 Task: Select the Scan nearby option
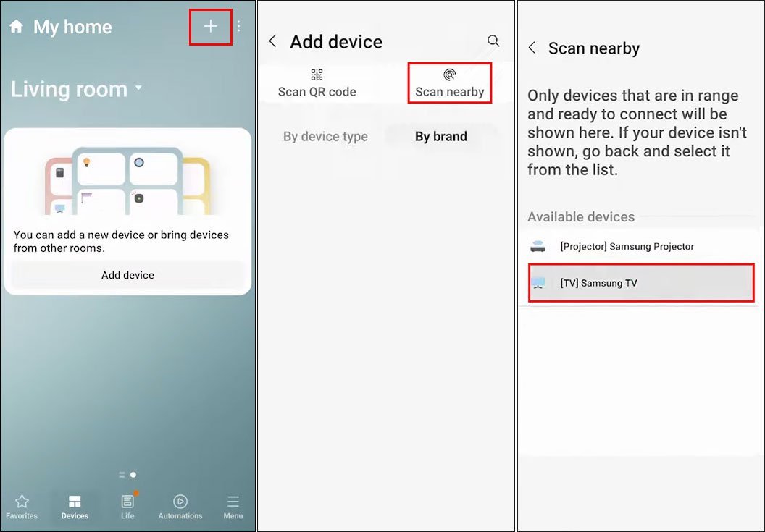coord(449,83)
